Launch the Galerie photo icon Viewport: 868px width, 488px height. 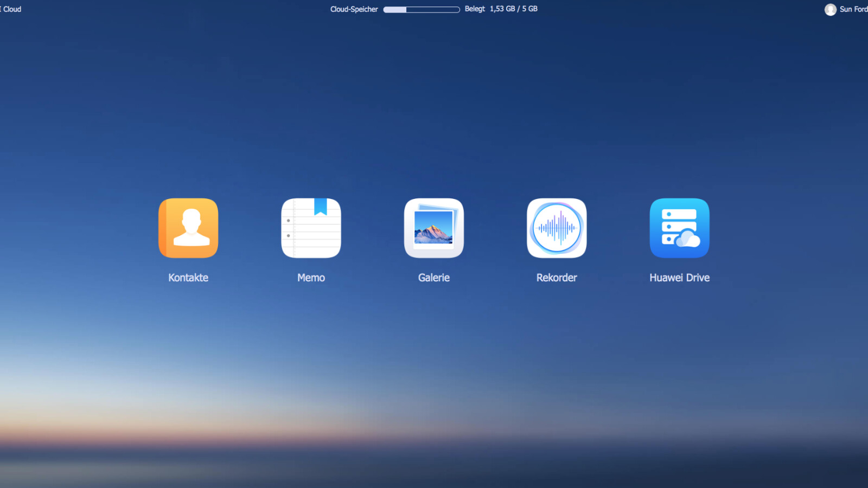click(x=433, y=228)
